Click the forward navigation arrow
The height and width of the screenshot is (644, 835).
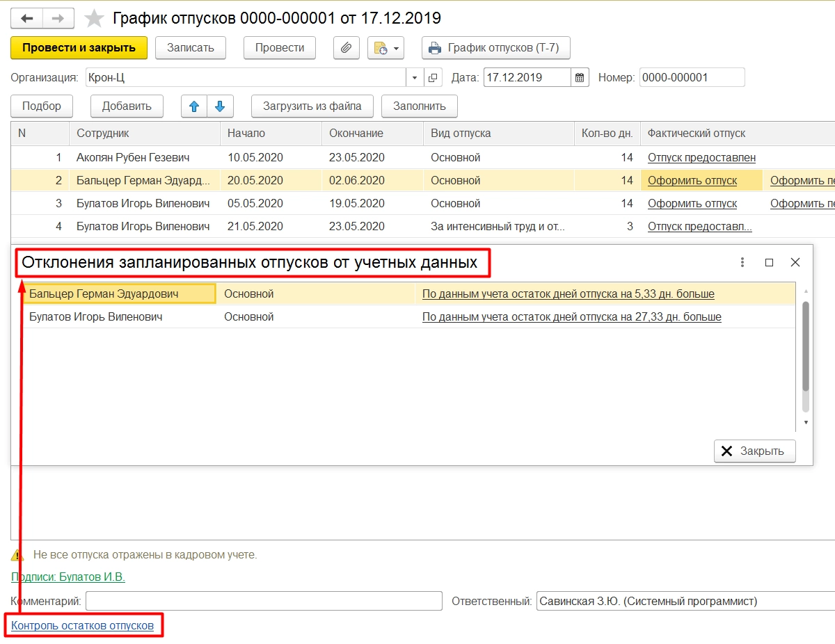pos(58,18)
